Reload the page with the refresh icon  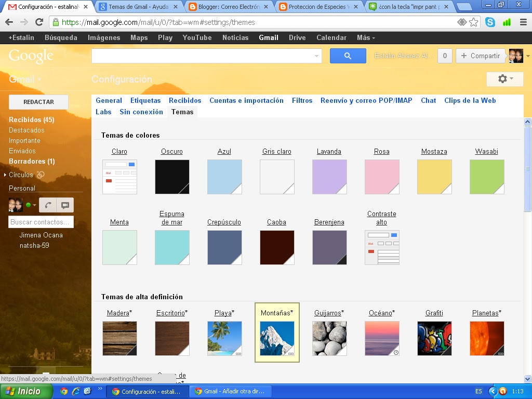tap(39, 22)
